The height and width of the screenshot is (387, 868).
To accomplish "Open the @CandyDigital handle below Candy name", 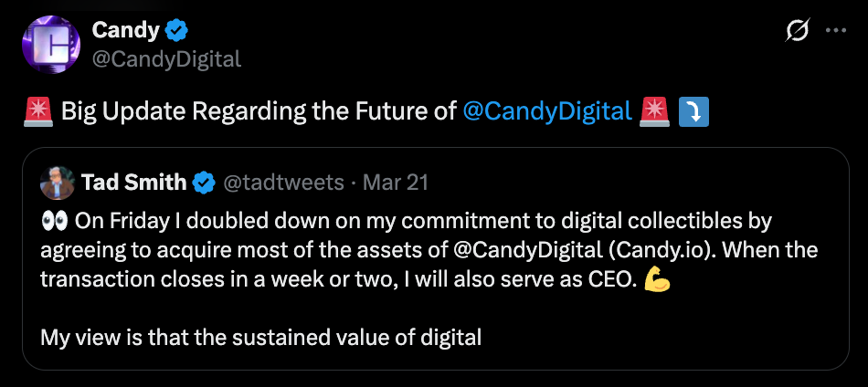I will (166, 59).
